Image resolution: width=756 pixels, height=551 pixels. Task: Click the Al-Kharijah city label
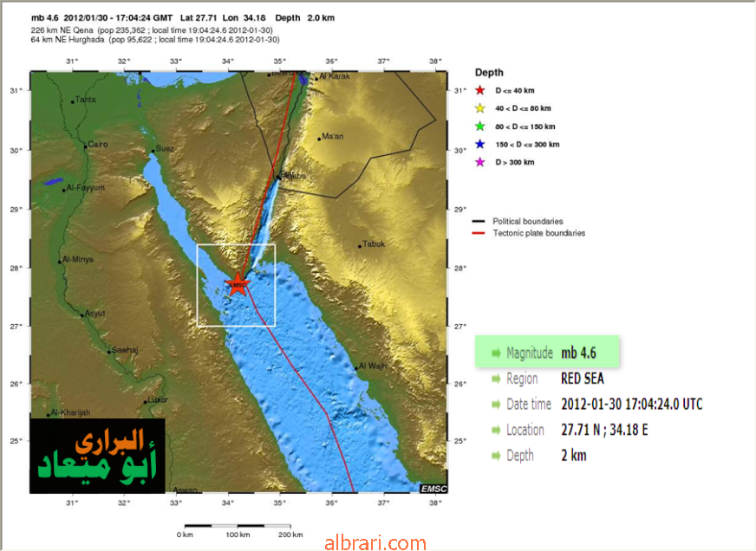pos(70,412)
